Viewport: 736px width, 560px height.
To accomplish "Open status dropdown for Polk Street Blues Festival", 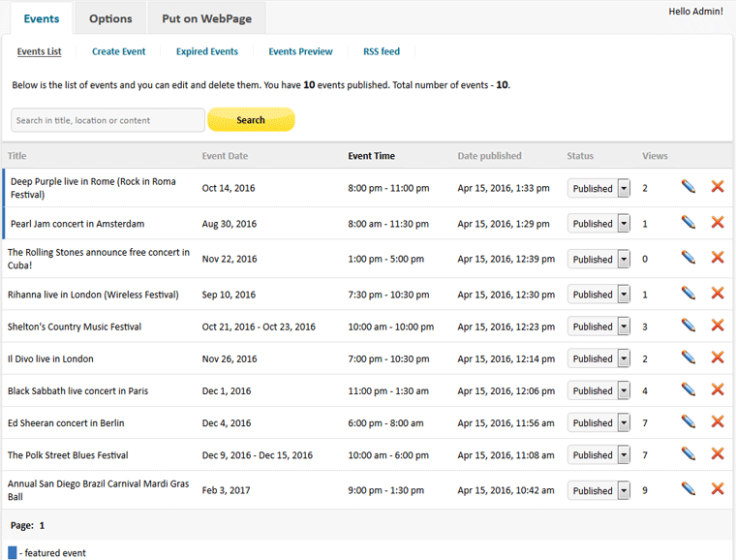I will coord(598,454).
